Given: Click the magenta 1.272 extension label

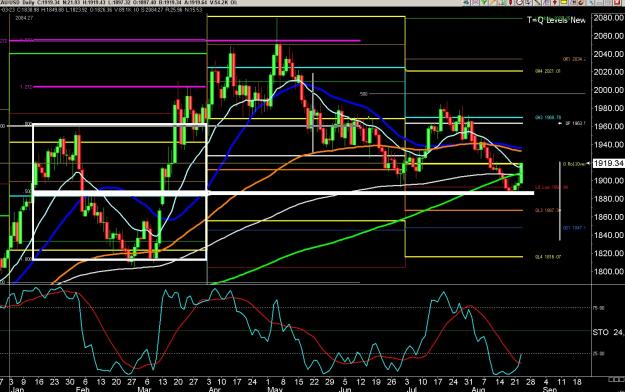Looking at the screenshot, I should [x=26, y=87].
